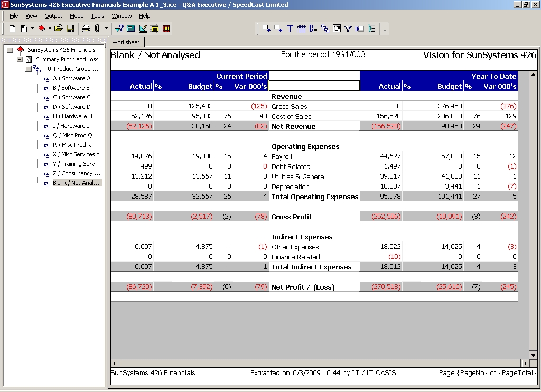
Task: Save with the floppy disk icon
Action: click(x=70, y=29)
